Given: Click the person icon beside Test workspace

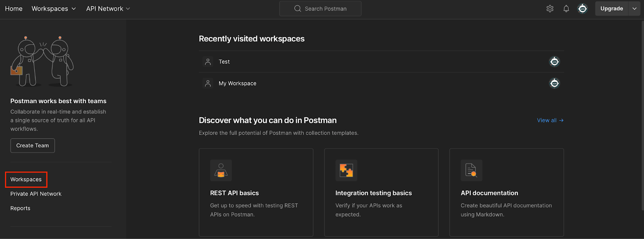Looking at the screenshot, I should click(x=208, y=61).
